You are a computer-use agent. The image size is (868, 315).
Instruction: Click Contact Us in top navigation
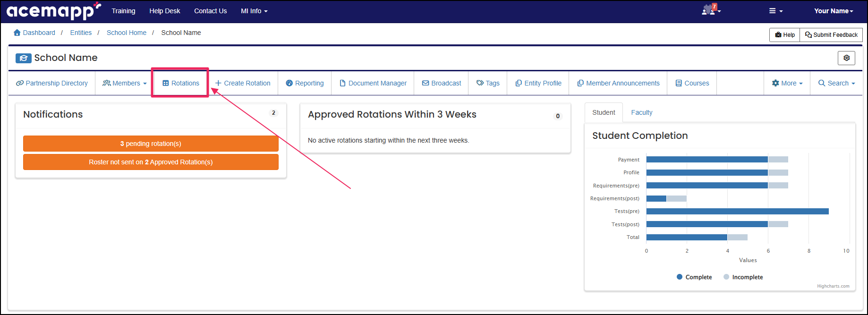coord(211,11)
